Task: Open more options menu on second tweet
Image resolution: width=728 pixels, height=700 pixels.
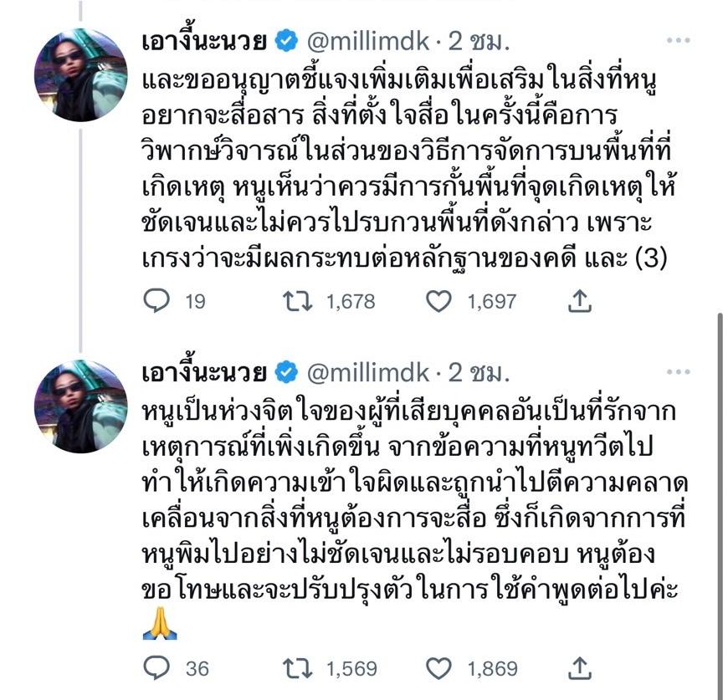Action: pyautogui.click(x=679, y=370)
